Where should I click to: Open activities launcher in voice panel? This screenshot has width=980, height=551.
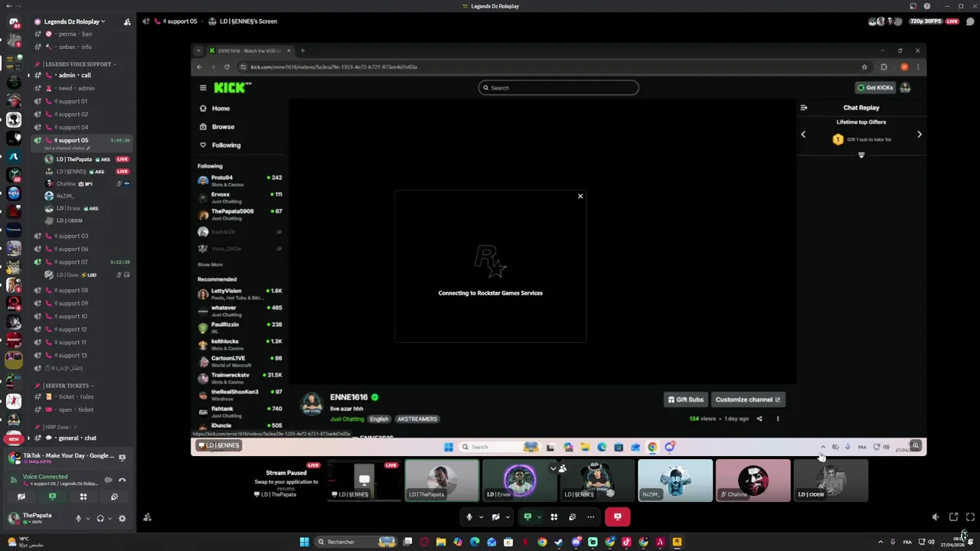tap(83, 497)
